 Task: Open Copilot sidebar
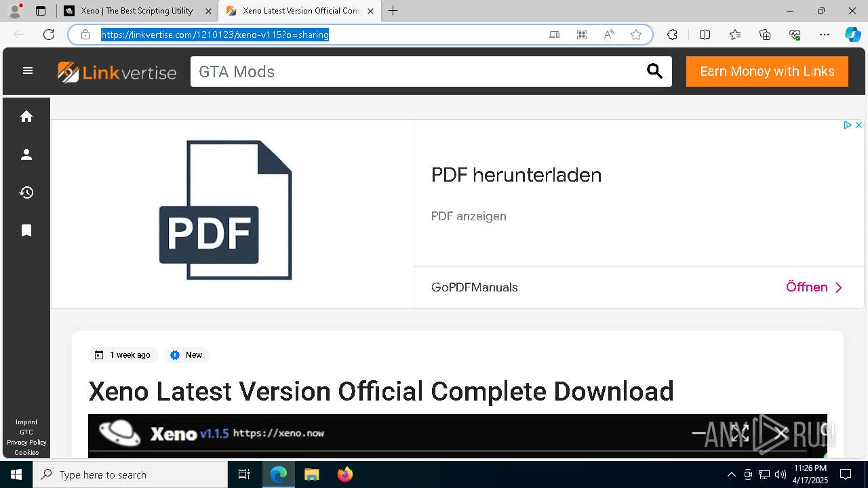852,35
